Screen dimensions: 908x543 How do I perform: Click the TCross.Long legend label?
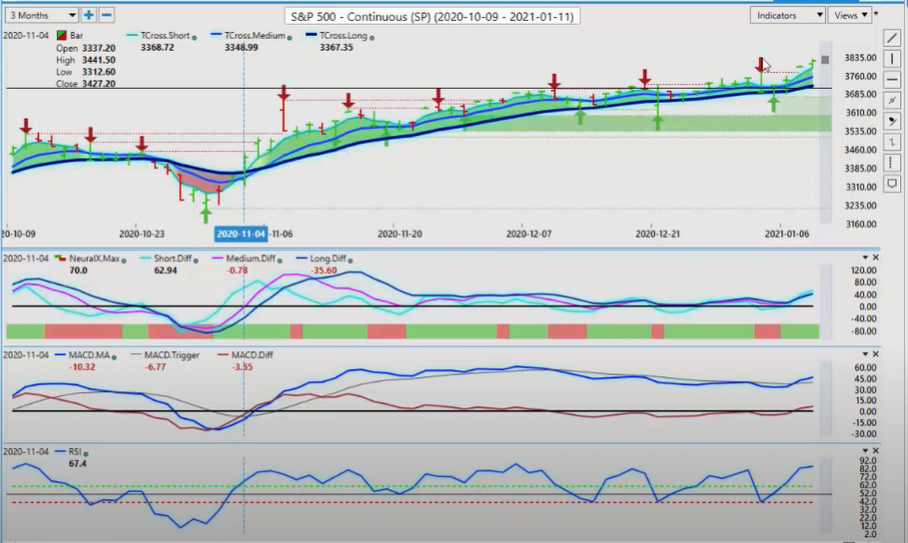point(343,35)
